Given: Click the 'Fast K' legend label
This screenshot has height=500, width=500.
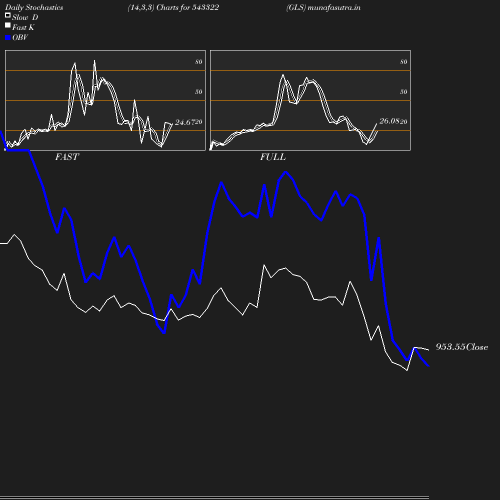Looking at the screenshot, I should point(23,28).
